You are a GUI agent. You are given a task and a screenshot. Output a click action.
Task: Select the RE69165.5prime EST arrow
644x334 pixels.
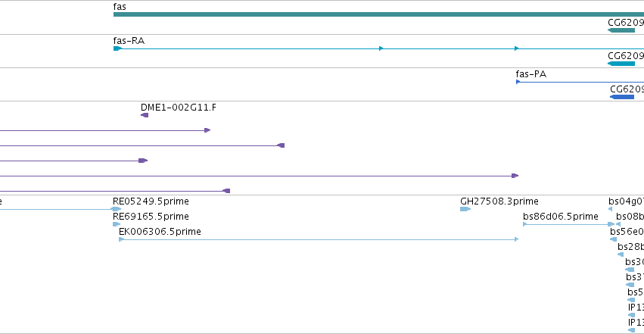[117, 224]
